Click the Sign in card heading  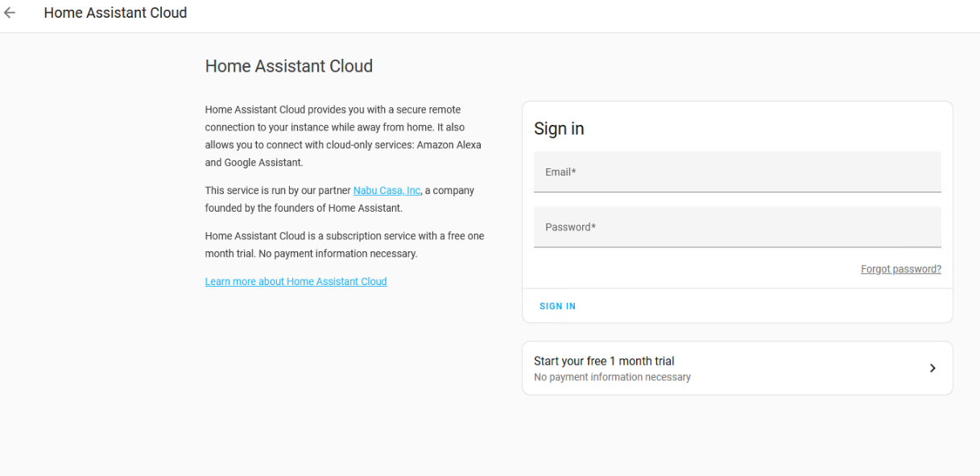pyautogui.click(x=559, y=129)
